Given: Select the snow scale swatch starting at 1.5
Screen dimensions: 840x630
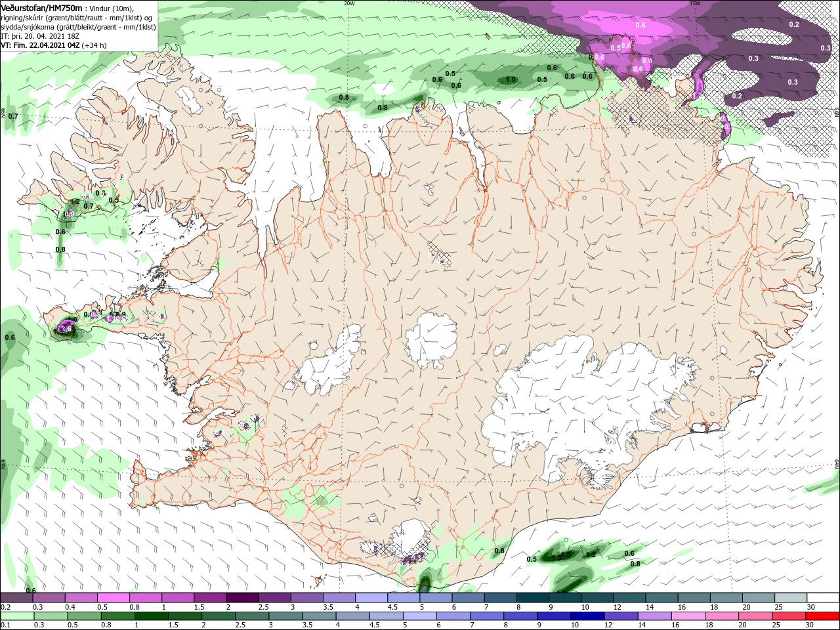Looking at the screenshot, I should (210, 598).
